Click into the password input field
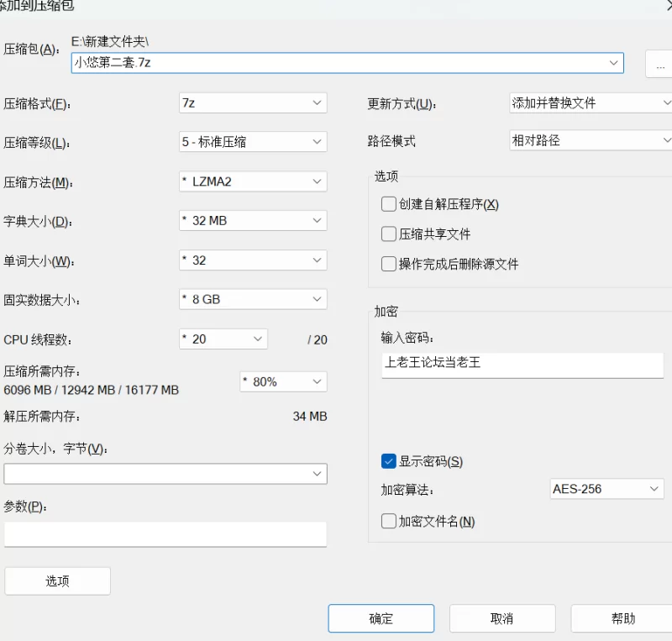672x641 pixels. [x=522, y=364]
